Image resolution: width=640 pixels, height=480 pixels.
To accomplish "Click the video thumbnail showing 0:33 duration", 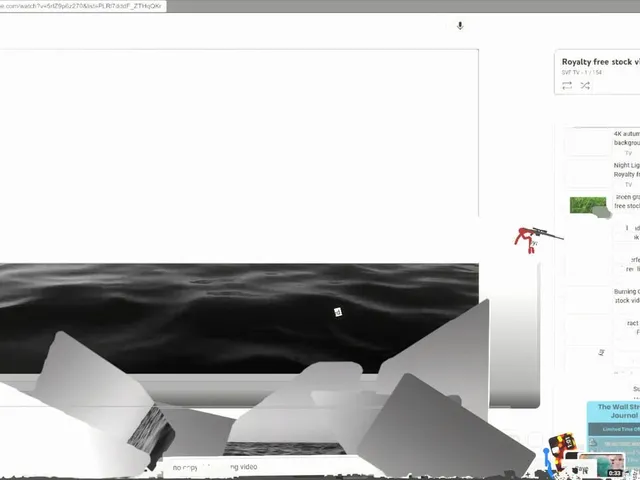I will click(x=602, y=465).
